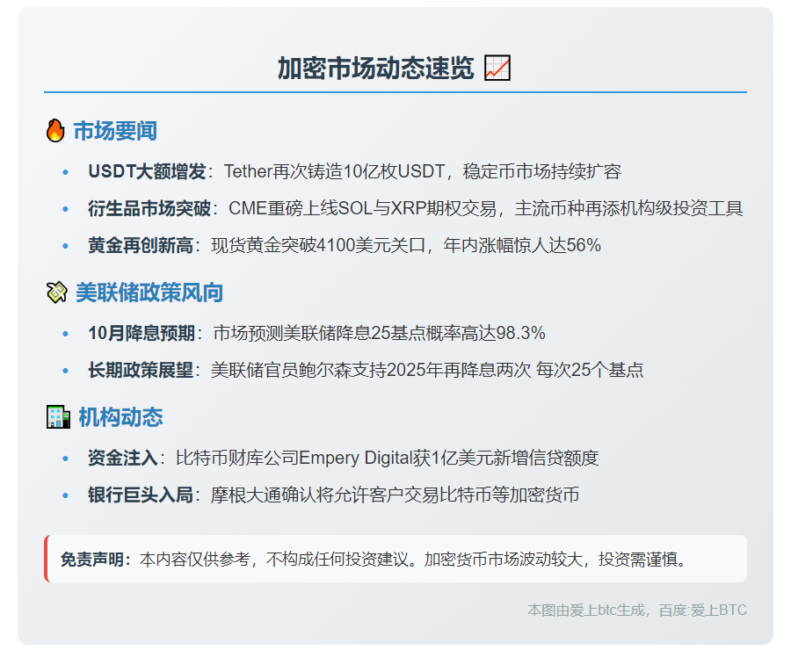Click the bold 长期政策展望 label

pyautogui.click(x=140, y=371)
